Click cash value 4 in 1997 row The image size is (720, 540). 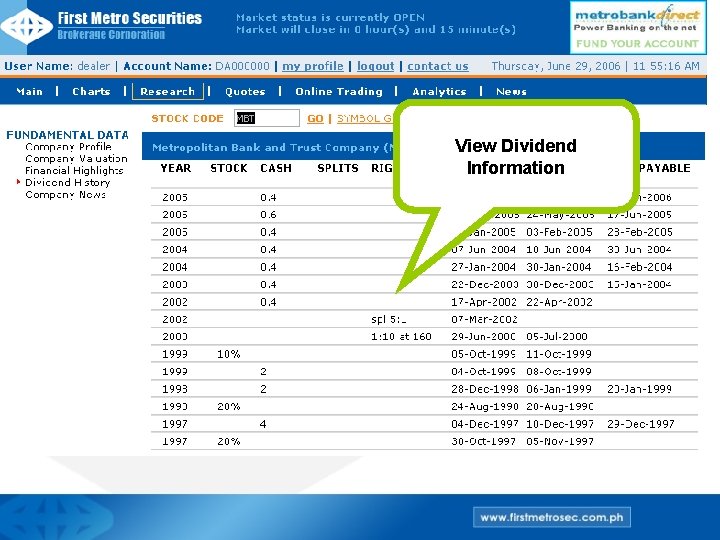coord(263,424)
